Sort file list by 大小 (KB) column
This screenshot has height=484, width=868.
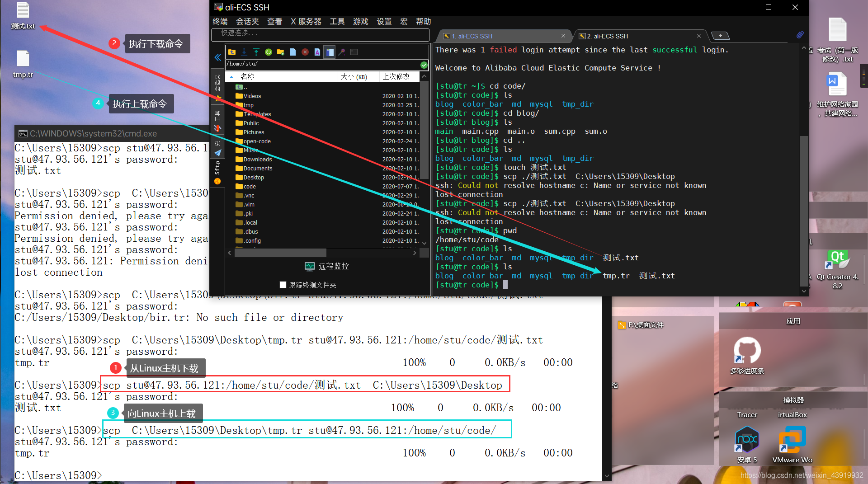tap(359, 77)
